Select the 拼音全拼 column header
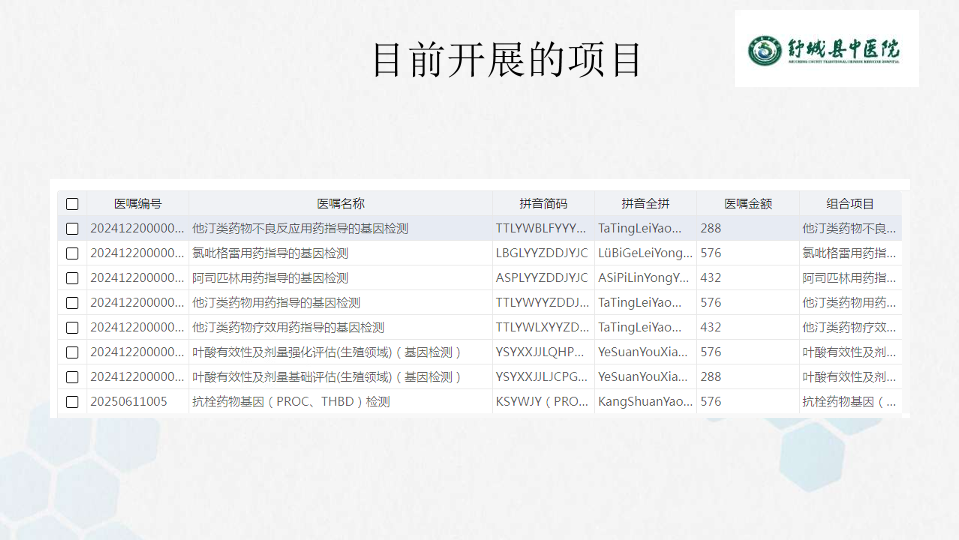 (645, 204)
